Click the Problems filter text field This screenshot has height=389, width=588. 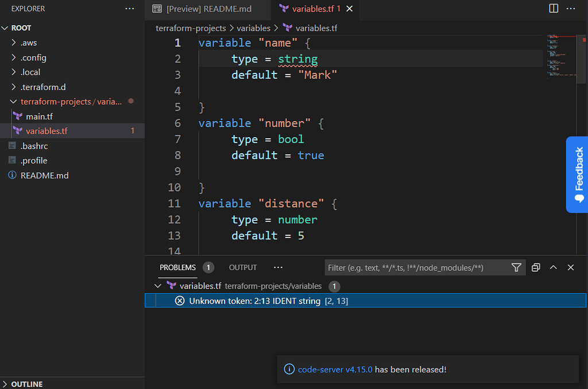tap(416, 267)
